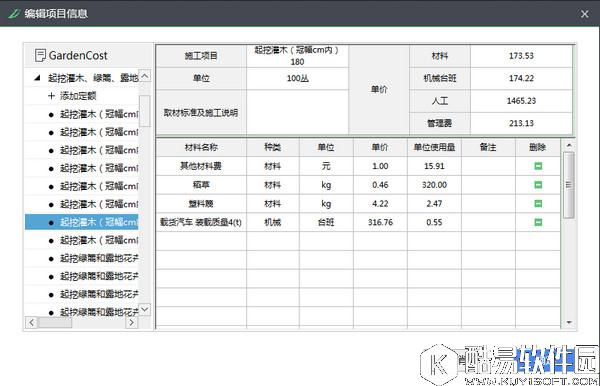Edit the 施工项目 value field
The height and width of the screenshot is (386, 600).
point(297,56)
